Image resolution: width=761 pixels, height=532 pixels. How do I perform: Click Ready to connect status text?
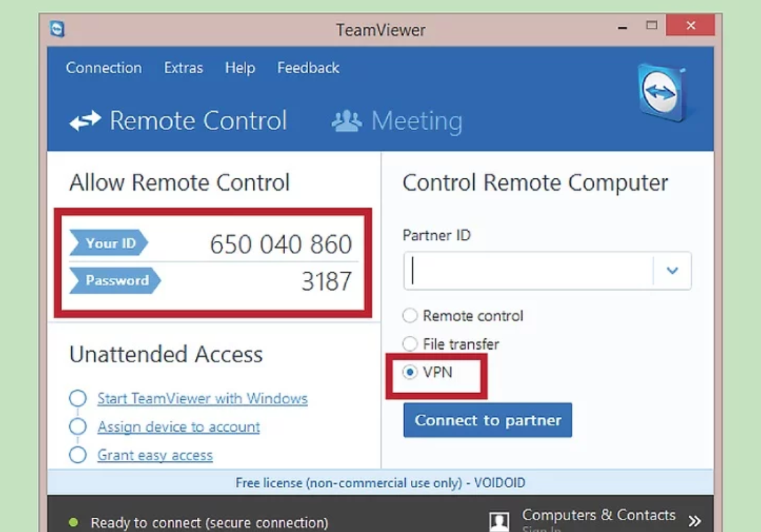[x=209, y=523]
